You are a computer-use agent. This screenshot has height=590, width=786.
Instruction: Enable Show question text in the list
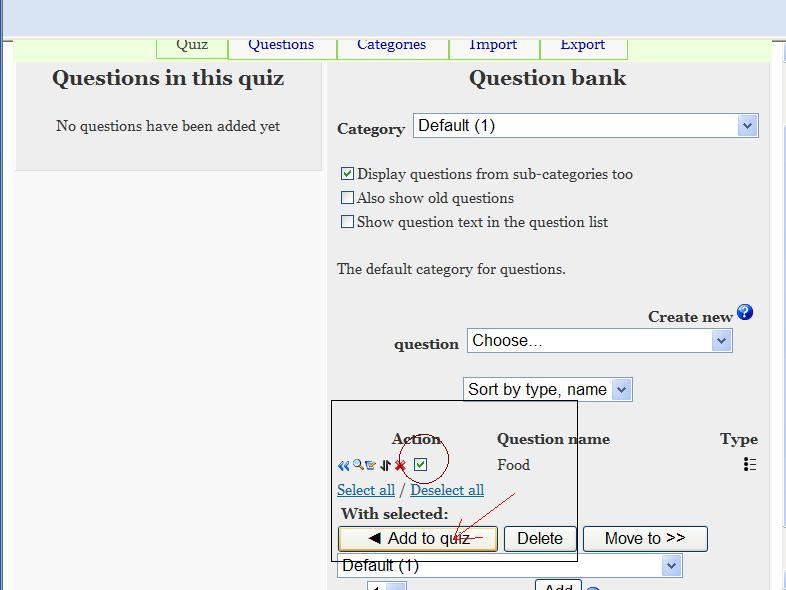[x=348, y=222]
